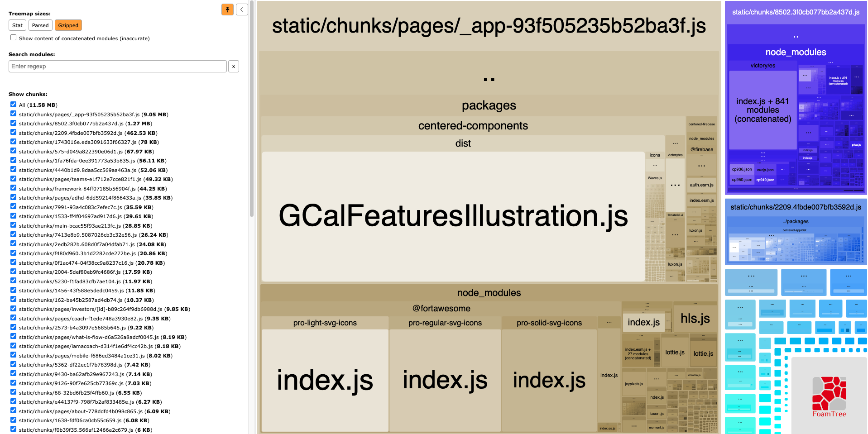This screenshot has height=434, width=868.
Task: Click the pica.js block
Action: tap(856, 145)
